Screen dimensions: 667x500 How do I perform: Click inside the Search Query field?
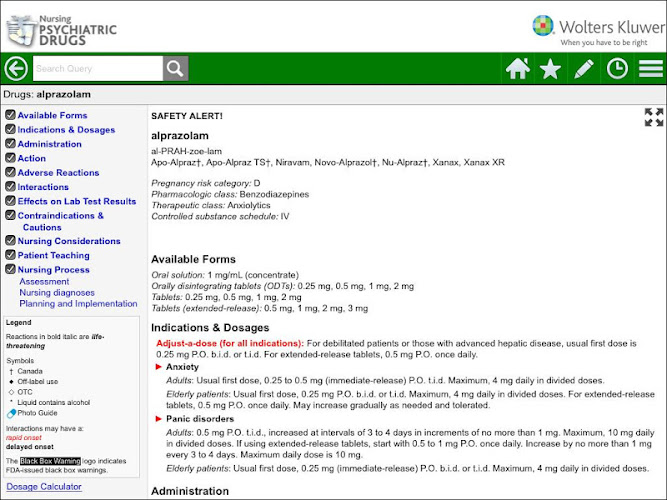98,69
